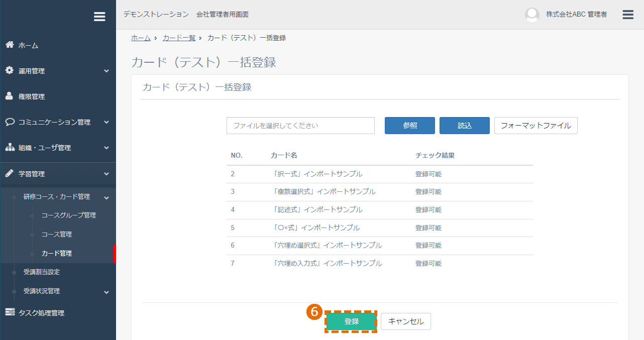Select row 「穴埋め選択式」インポートサンプル
This screenshot has width=644, height=340.
pos(379,246)
